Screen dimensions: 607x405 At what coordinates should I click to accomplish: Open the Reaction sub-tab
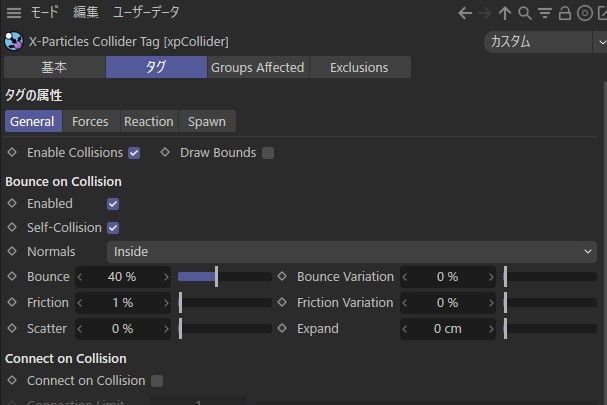point(149,122)
